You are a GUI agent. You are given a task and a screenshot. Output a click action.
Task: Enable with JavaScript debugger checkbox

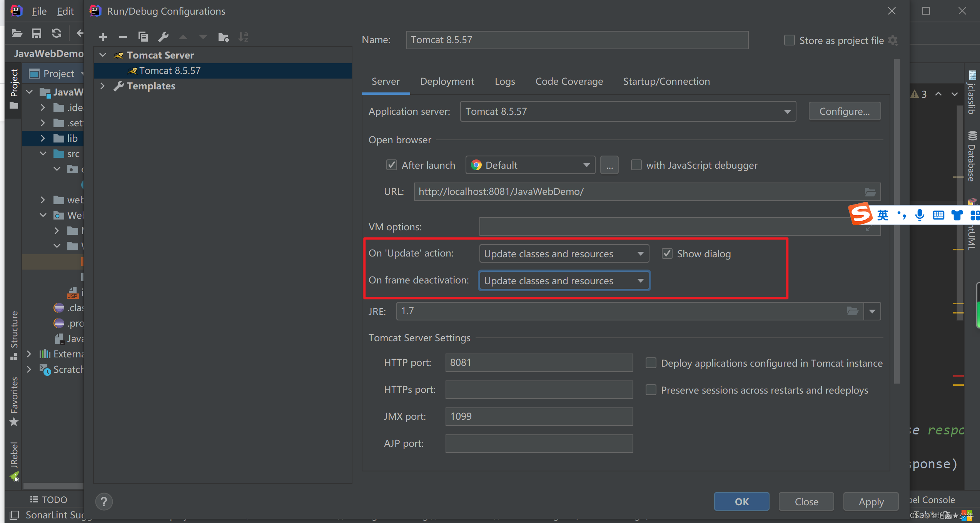click(636, 165)
